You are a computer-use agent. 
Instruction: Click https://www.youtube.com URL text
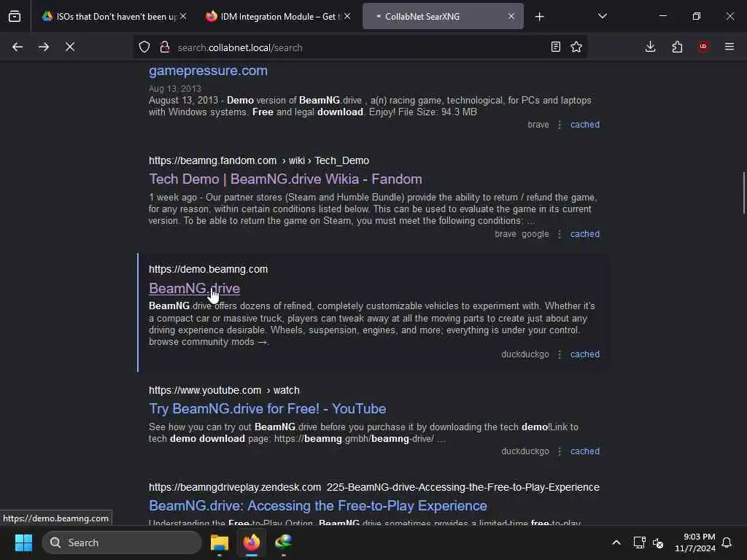[205, 391]
